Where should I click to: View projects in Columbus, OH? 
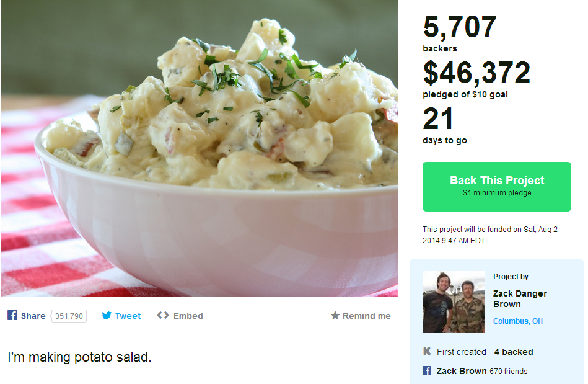click(x=519, y=321)
